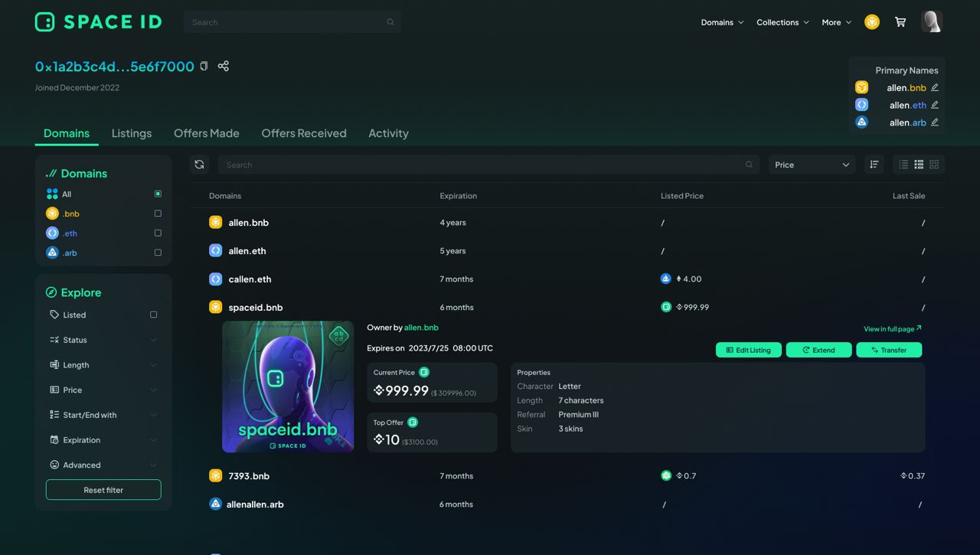This screenshot has height=555, width=980.
Task: Open the Collections menu
Action: (782, 21)
